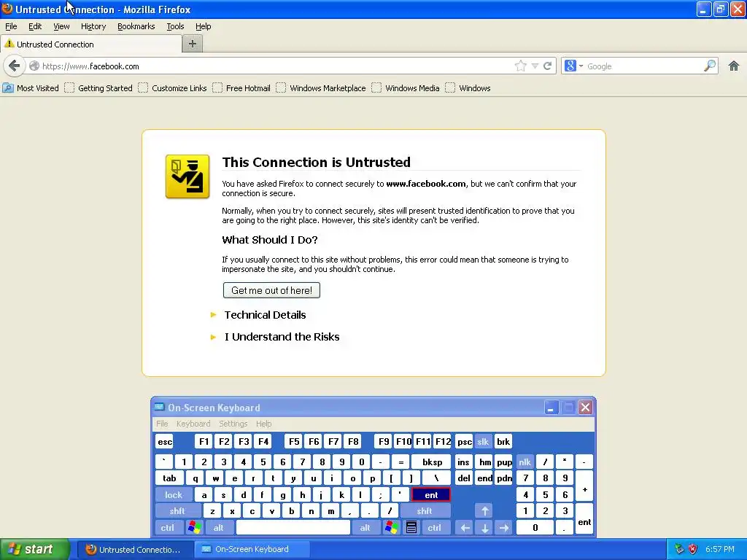Click the bksp key
The image size is (747, 560).
click(432, 462)
